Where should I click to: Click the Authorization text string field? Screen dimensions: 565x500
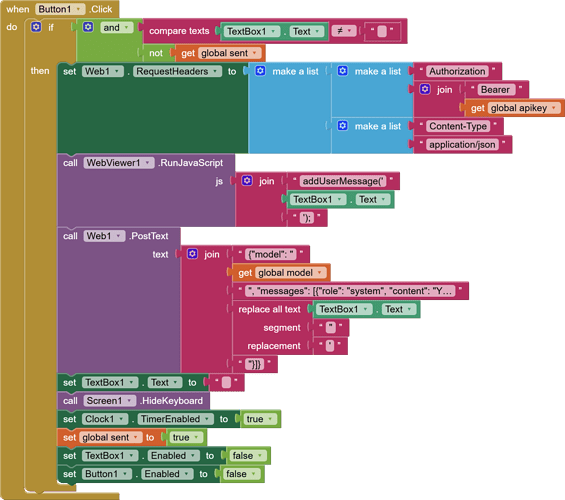point(457,71)
